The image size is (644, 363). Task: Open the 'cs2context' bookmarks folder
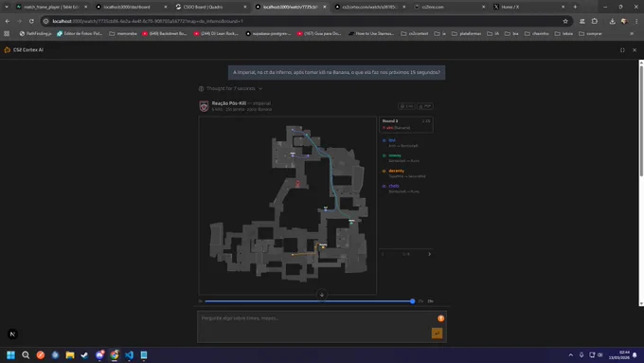click(415, 34)
